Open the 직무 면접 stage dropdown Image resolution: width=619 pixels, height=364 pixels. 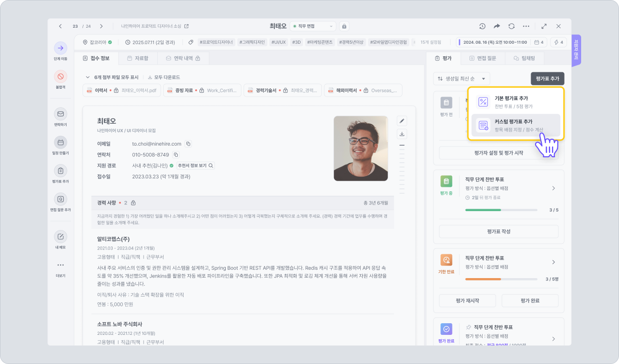[x=313, y=26]
